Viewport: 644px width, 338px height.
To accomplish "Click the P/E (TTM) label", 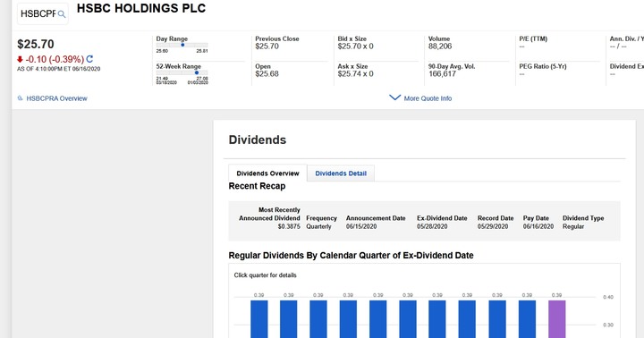I will (533, 38).
